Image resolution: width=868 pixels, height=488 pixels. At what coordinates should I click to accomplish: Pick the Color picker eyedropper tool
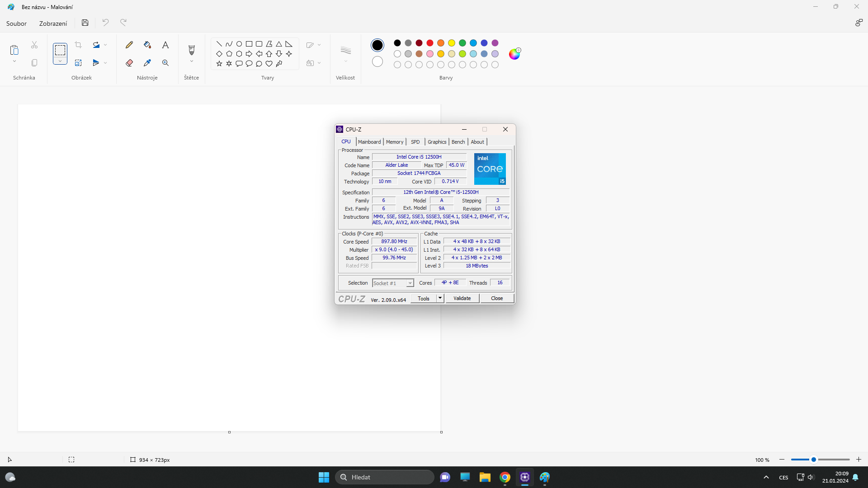pyautogui.click(x=147, y=63)
